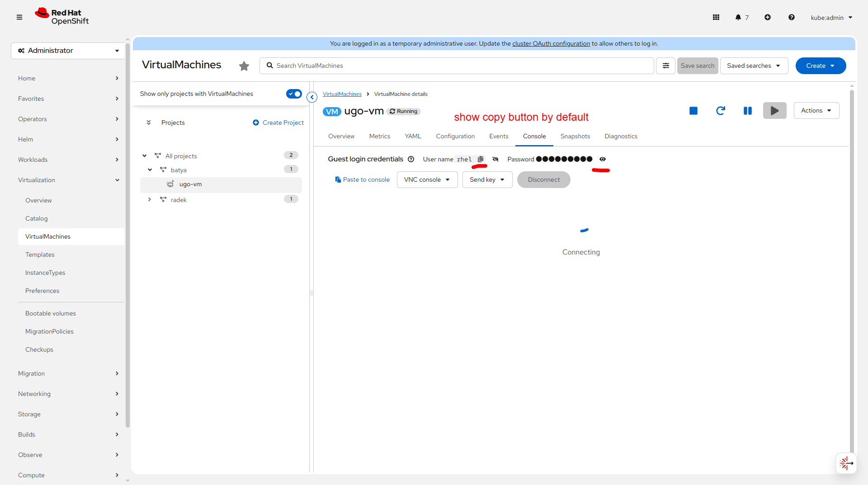Click the Disconnect button
The height and width of the screenshot is (485, 868).
coord(544,179)
